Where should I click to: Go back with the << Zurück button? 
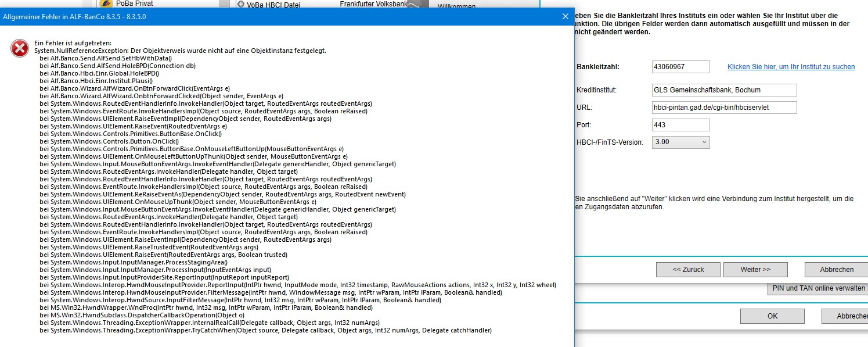(688, 270)
